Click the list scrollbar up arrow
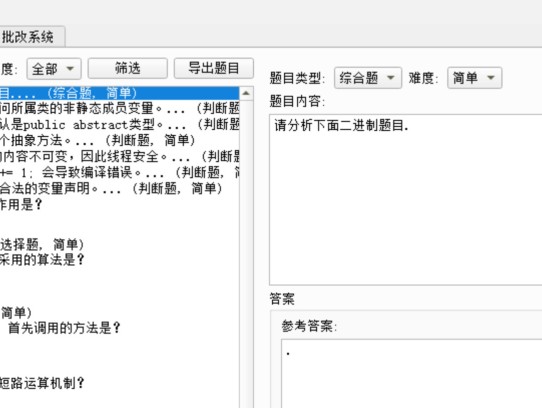This screenshot has width=542, height=408. pyautogui.click(x=246, y=93)
